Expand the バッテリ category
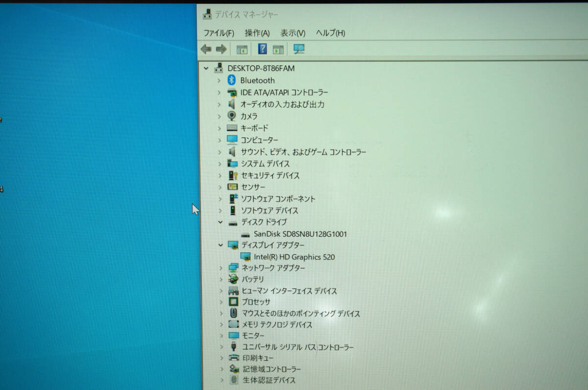Viewport: 588px width, 390px height. [220, 279]
